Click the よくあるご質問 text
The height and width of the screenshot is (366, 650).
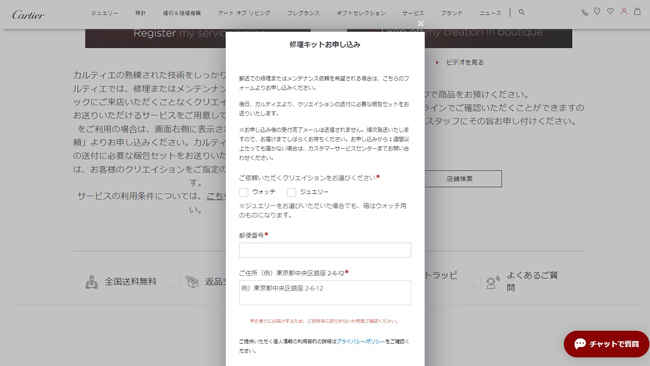click(x=532, y=281)
